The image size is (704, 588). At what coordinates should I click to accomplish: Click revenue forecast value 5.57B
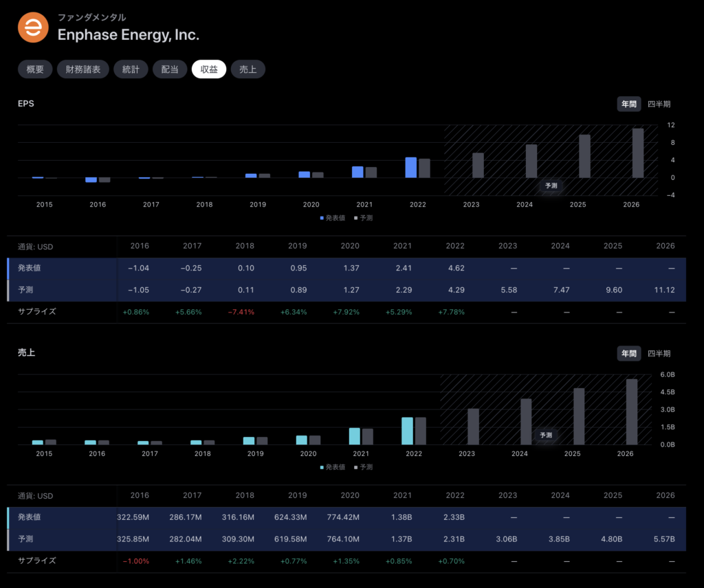(664, 539)
